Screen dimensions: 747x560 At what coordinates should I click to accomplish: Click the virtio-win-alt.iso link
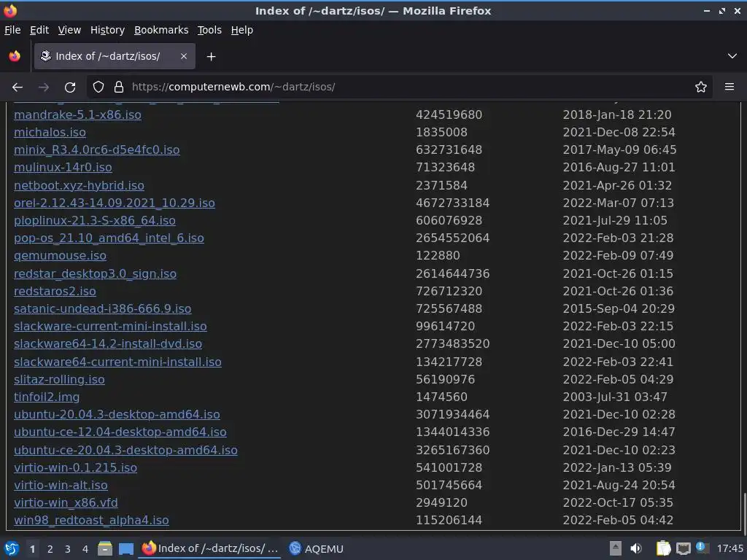click(61, 486)
